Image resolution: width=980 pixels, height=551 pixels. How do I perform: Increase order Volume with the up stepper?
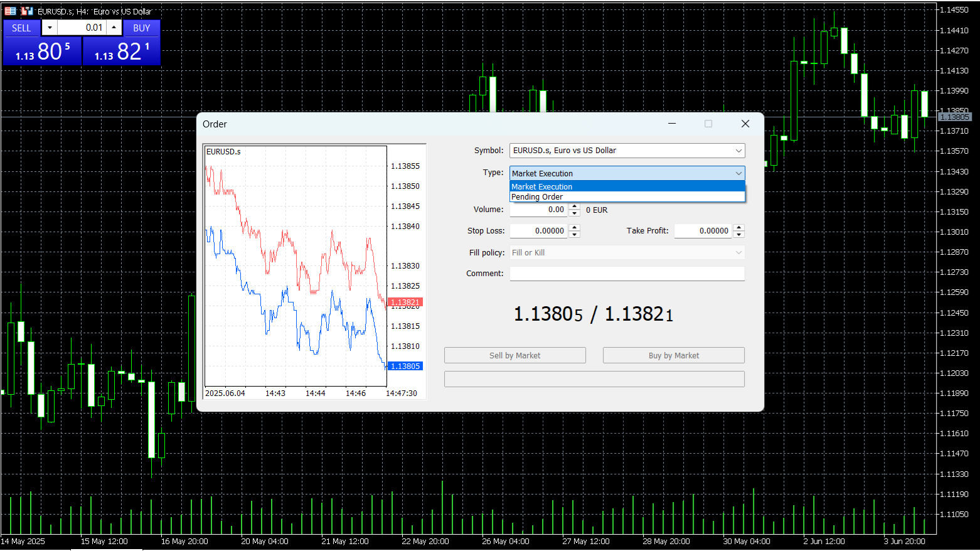(x=574, y=206)
